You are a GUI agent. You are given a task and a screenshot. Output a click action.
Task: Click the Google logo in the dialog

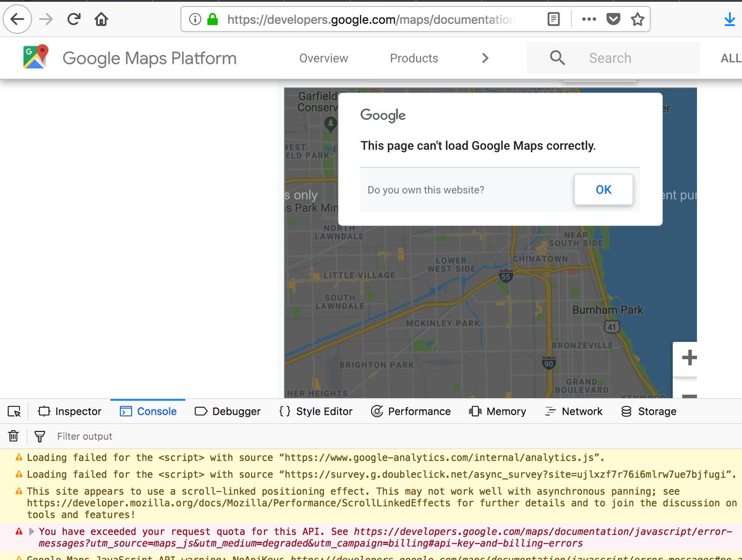[x=383, y=116]
